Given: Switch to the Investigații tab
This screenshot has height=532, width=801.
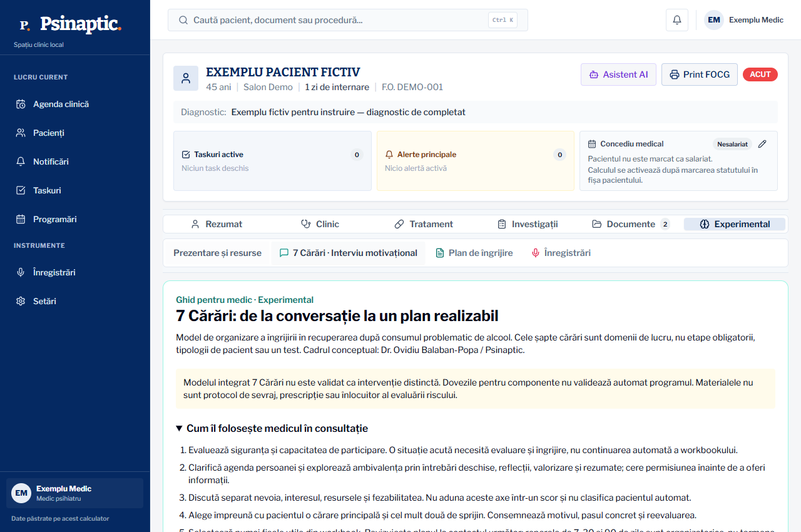Looking at the screenshot, I should point(527,224).
